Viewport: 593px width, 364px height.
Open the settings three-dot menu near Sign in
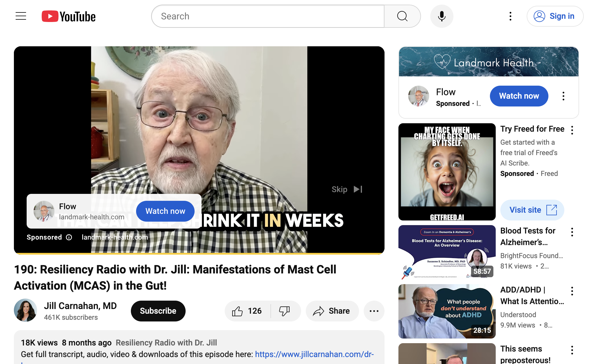click(x=510, y=16)
